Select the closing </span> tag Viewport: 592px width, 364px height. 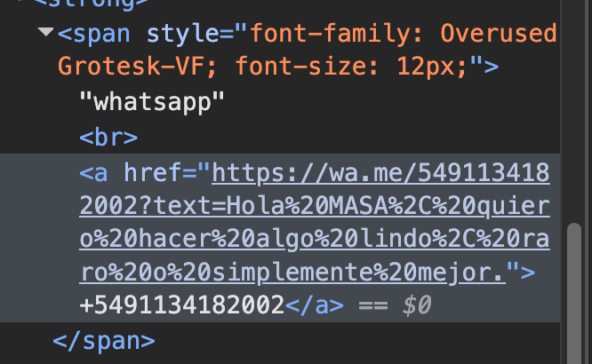pyautogui.click(x=103, y=339)
